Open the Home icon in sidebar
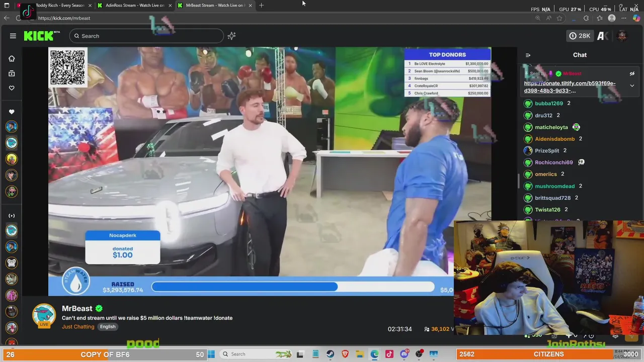 (x=12, y=58)
